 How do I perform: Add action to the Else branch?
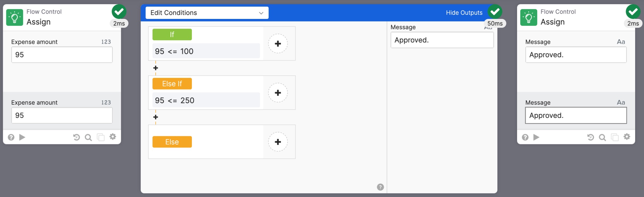278,142
